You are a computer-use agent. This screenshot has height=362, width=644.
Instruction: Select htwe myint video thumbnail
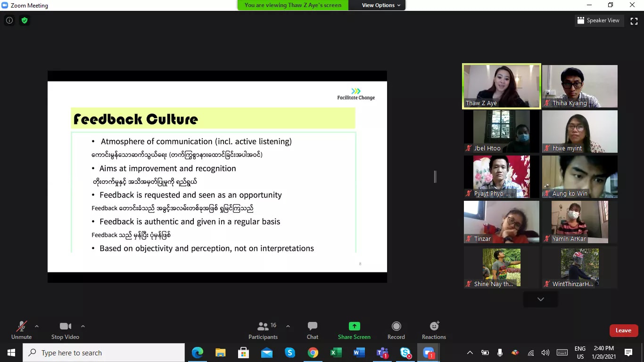pyautogui.click(x=579, y=132)
